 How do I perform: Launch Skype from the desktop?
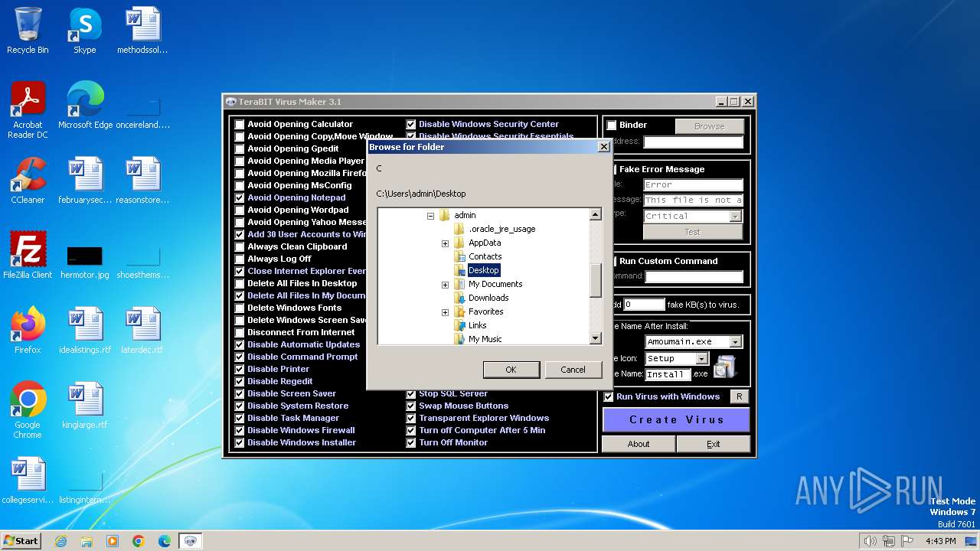coord(84,31)
